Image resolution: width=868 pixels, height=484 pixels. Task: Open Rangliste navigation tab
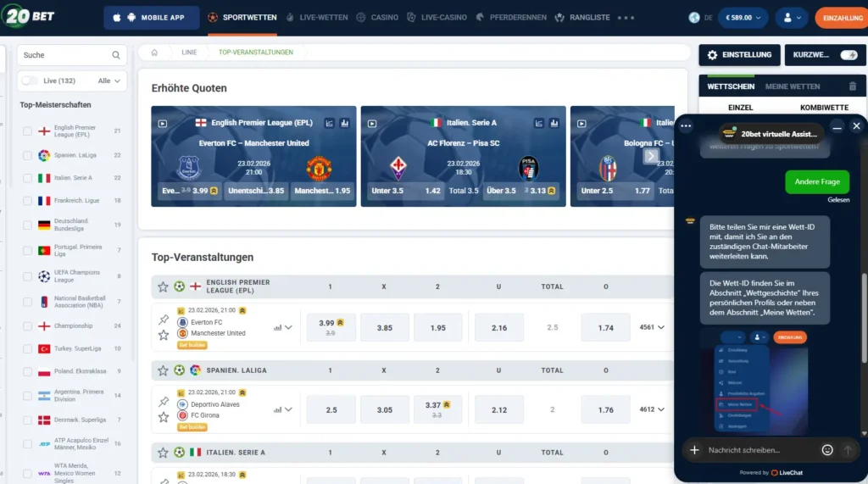point(582,18)
